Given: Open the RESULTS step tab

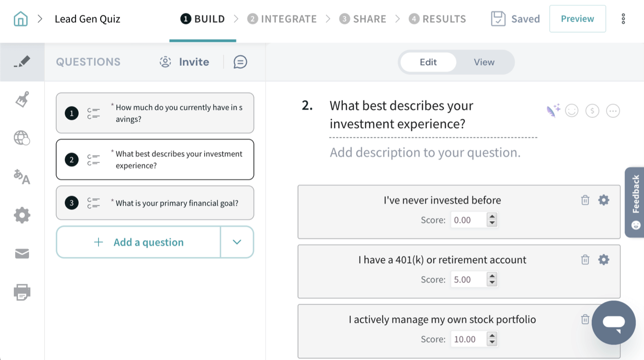Looking at the screenshot, I should point(437,19).
